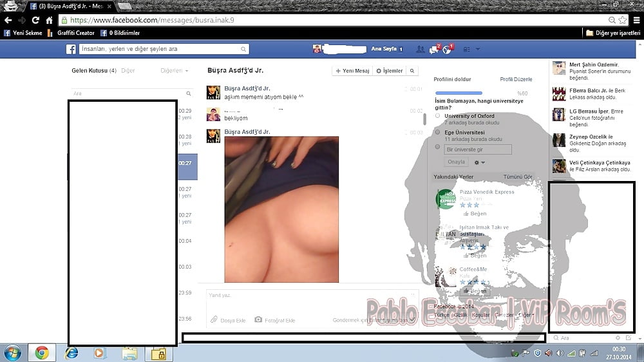Click the conversation scrollbar thumb
644x362 pixels.
pos(424,119)
